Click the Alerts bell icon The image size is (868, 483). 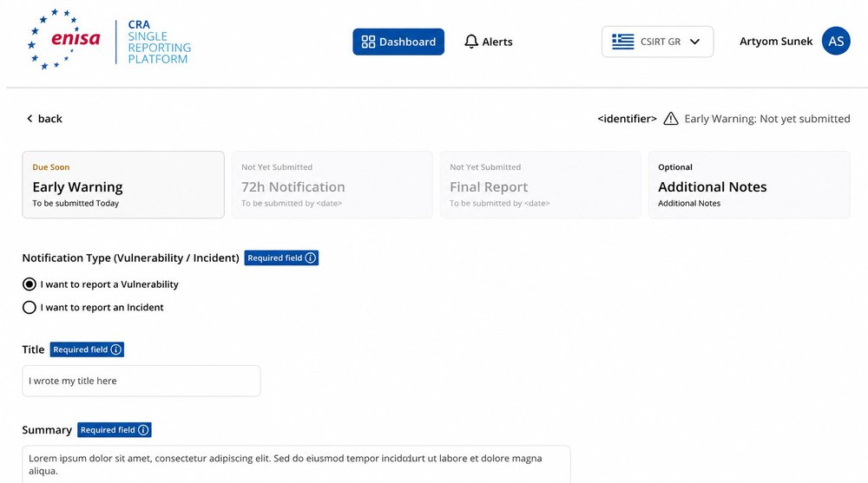471,42
